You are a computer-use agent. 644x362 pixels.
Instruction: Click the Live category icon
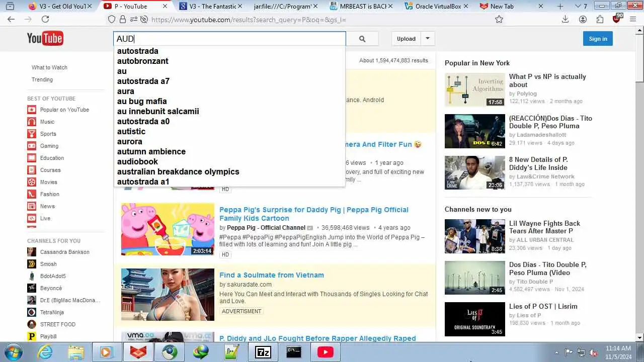pyautogui.click(x=32, y=218)
